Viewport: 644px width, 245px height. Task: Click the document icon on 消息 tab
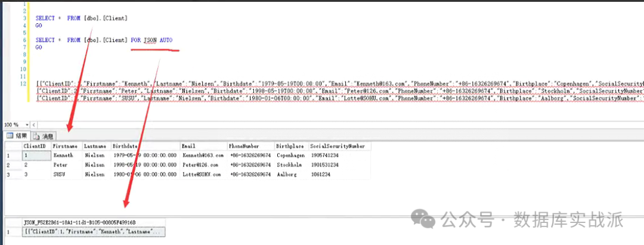37,136
